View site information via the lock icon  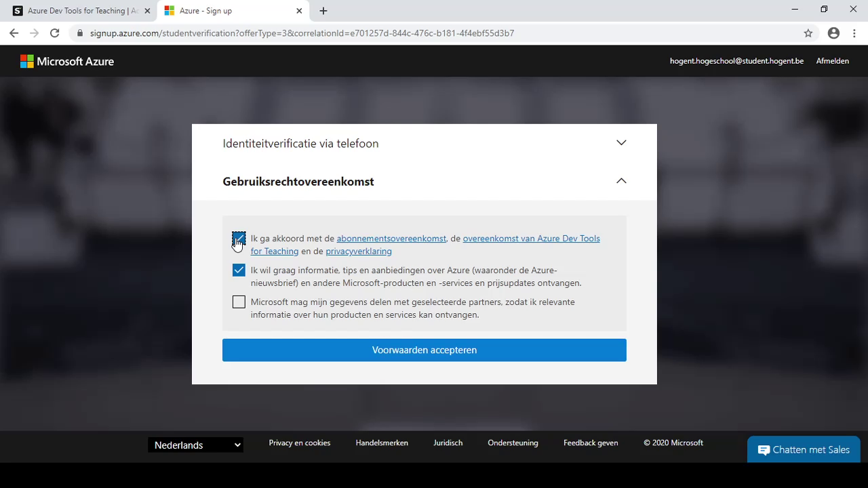(79, 33)
